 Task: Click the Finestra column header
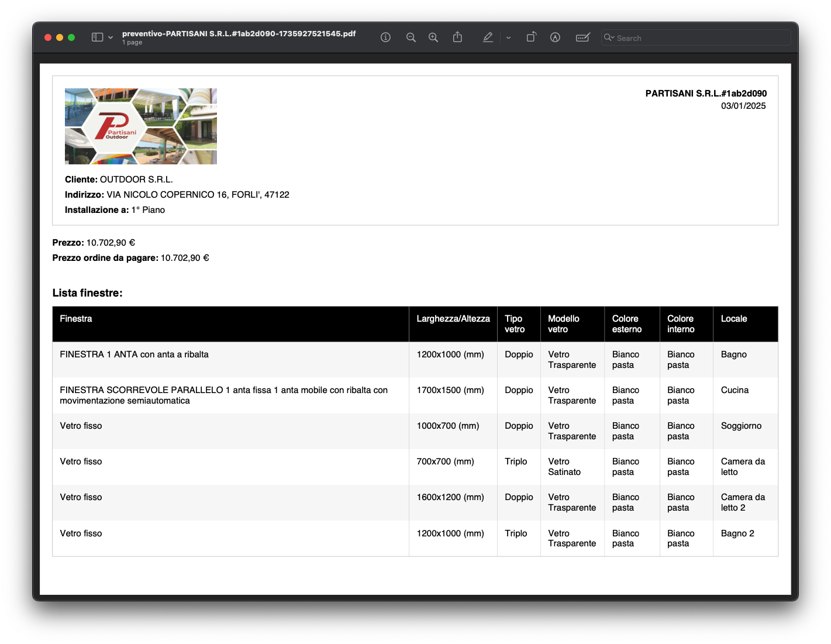click(x=76, y=319)
